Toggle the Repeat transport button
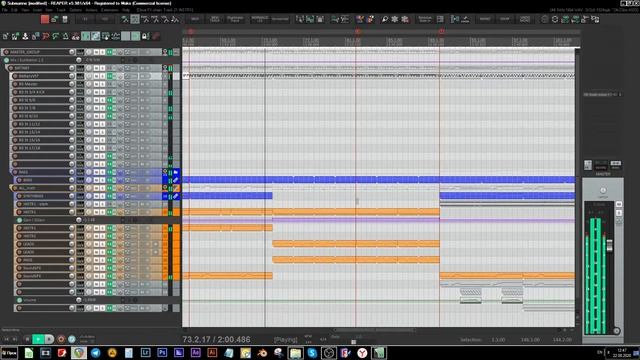The image size is (640, 360). [72, 339]
